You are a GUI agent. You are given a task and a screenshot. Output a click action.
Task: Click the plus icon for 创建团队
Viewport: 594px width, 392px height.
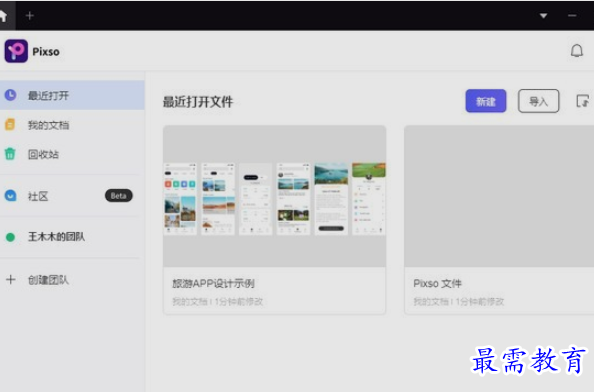pyautogui.click(x=11, y=280)
